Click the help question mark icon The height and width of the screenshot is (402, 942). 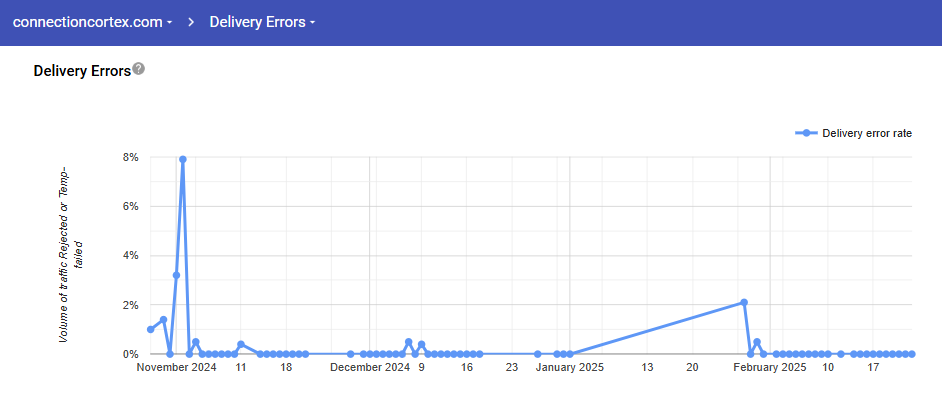139,69
